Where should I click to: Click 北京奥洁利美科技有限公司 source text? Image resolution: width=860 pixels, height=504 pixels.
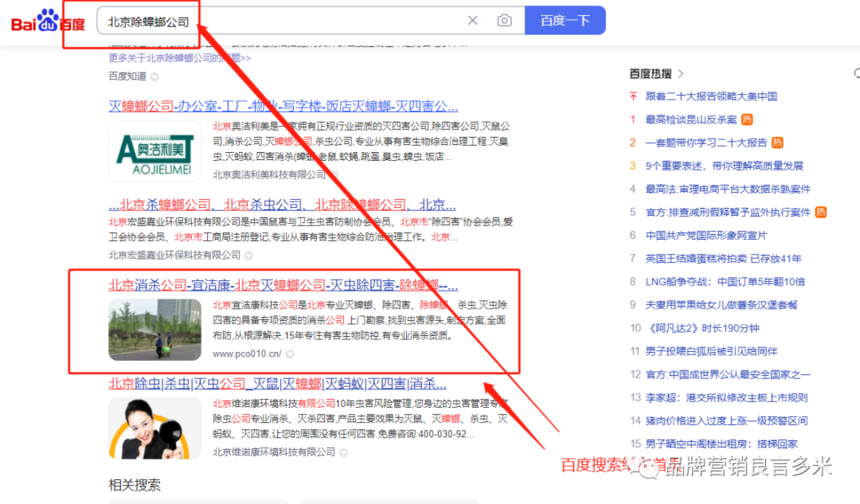tap(269, 174)
